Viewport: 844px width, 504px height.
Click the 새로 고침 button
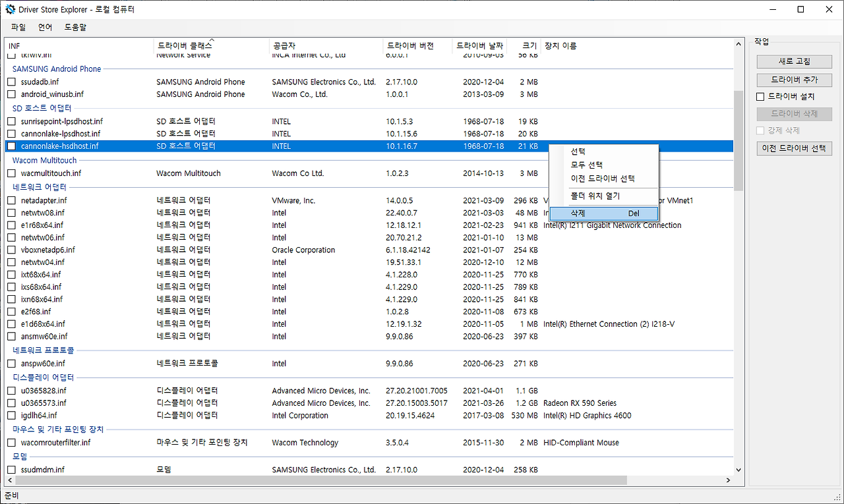pyautogui.click(x=795, y=62)
